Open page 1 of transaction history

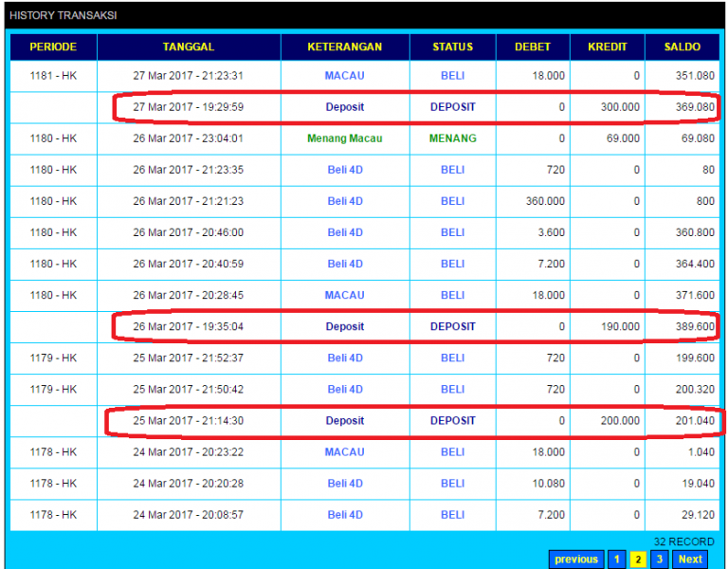click(x=617, y=560)
